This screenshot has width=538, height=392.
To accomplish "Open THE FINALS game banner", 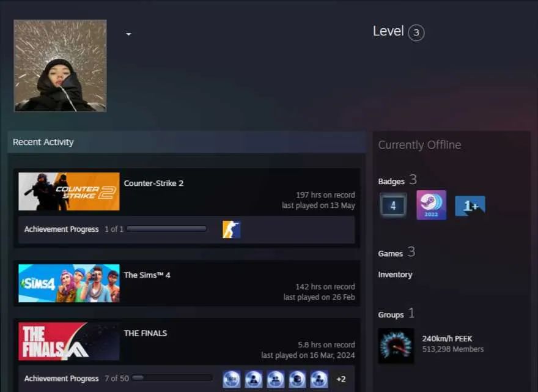I will point(69,341).
